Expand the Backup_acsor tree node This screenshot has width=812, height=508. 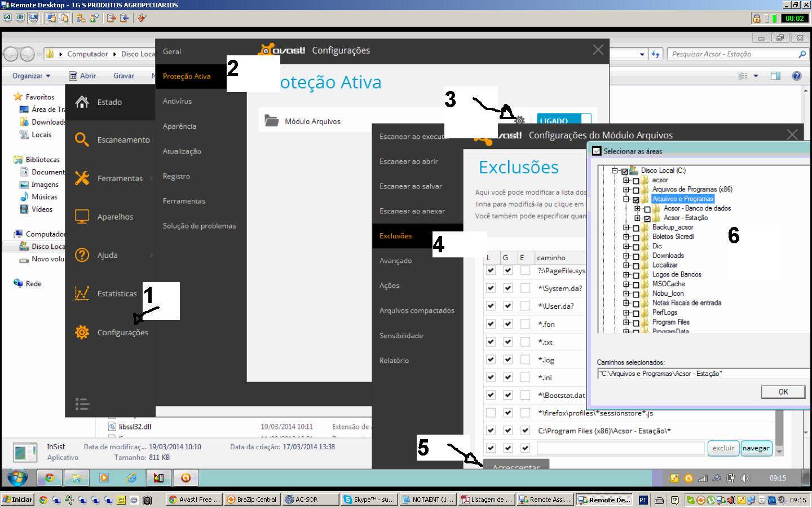[x=626, y=227]
